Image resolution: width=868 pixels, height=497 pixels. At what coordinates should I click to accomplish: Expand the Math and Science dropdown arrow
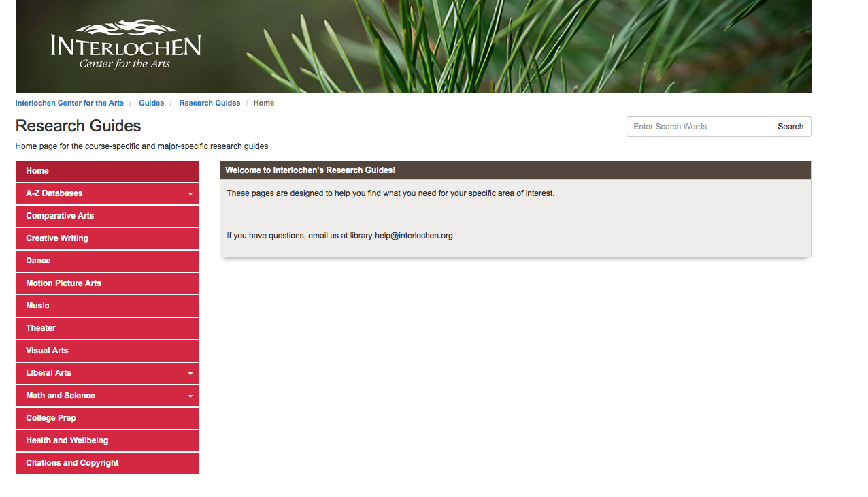pos(190,396)
